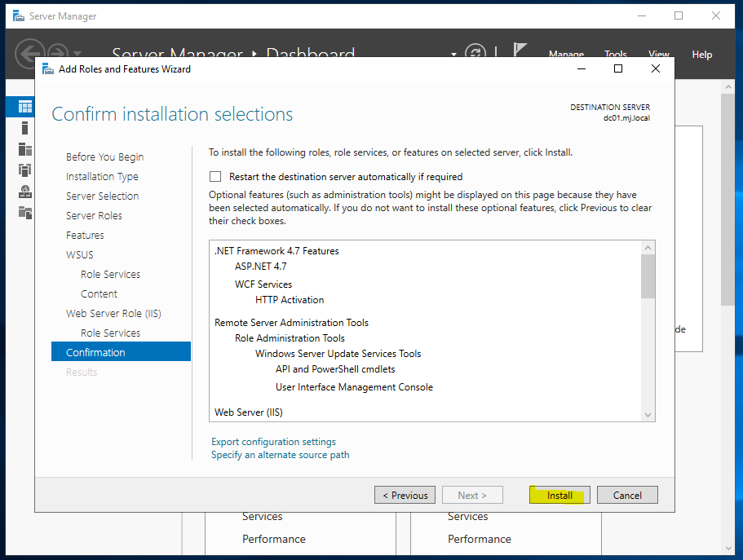Click the "Confirm installation selections" heading
Screen dimensions: 743x560
click(x=172, y=114)
